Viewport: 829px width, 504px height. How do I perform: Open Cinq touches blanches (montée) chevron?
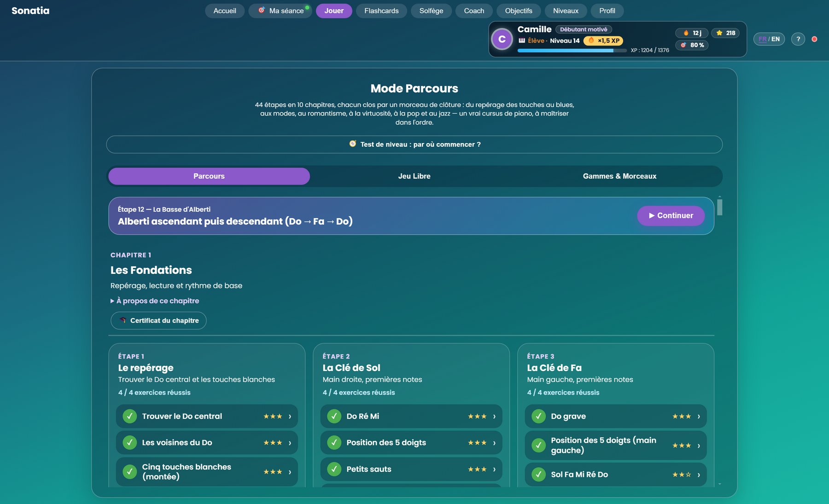coord(290,472)
